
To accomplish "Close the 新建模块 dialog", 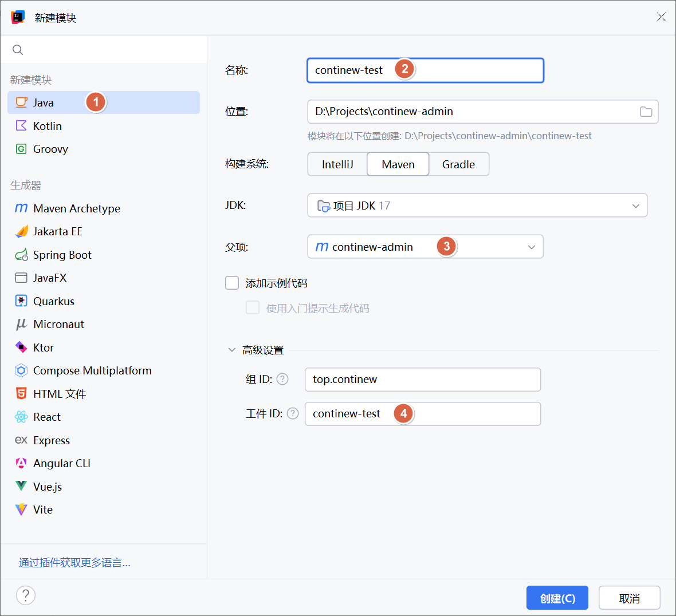I will tap(661, 17).
